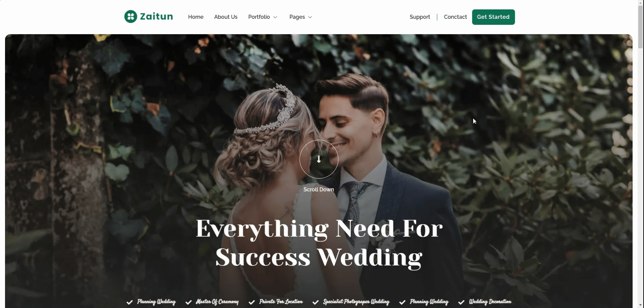Go to the Home menu item
644x308 pixels.
[x=196, y=17]
